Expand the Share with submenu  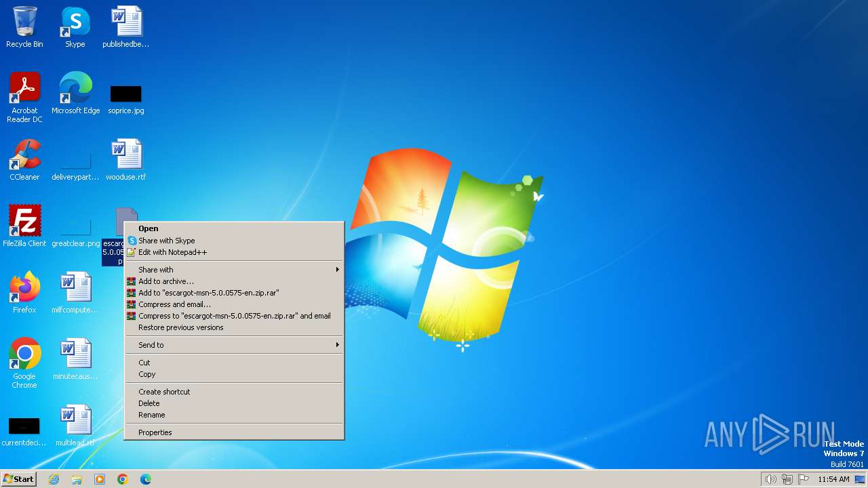pyautogui.click(x=235, y=270)
